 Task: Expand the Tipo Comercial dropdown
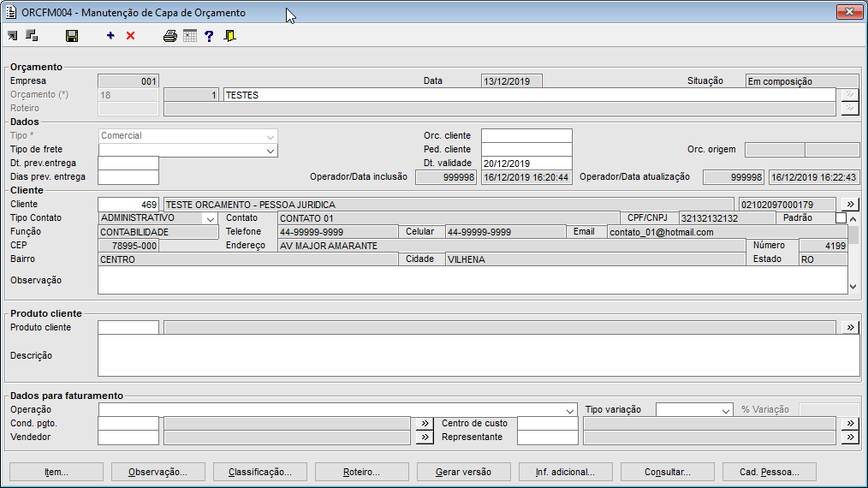pos(271,136)
